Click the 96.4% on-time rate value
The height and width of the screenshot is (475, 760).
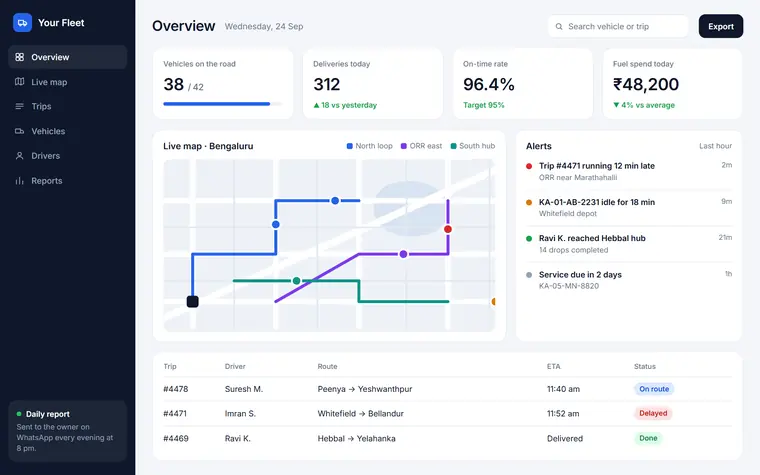pos(489,84)
